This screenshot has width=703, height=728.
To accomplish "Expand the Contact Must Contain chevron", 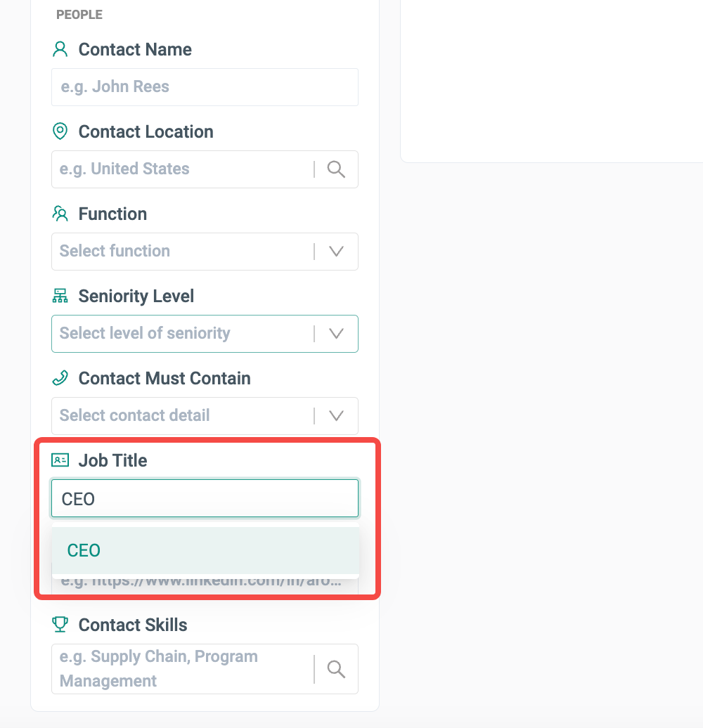I will coord(336,416).
